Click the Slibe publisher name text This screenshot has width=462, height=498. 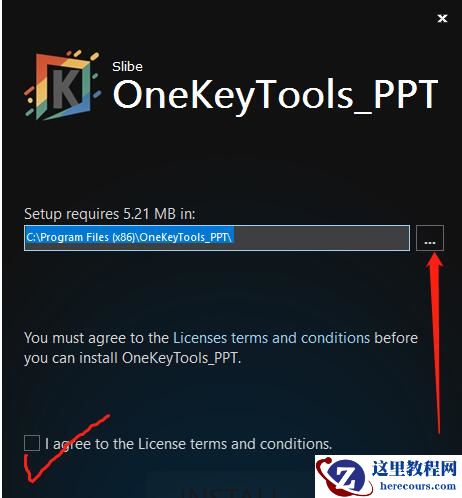tap(127, 67)
